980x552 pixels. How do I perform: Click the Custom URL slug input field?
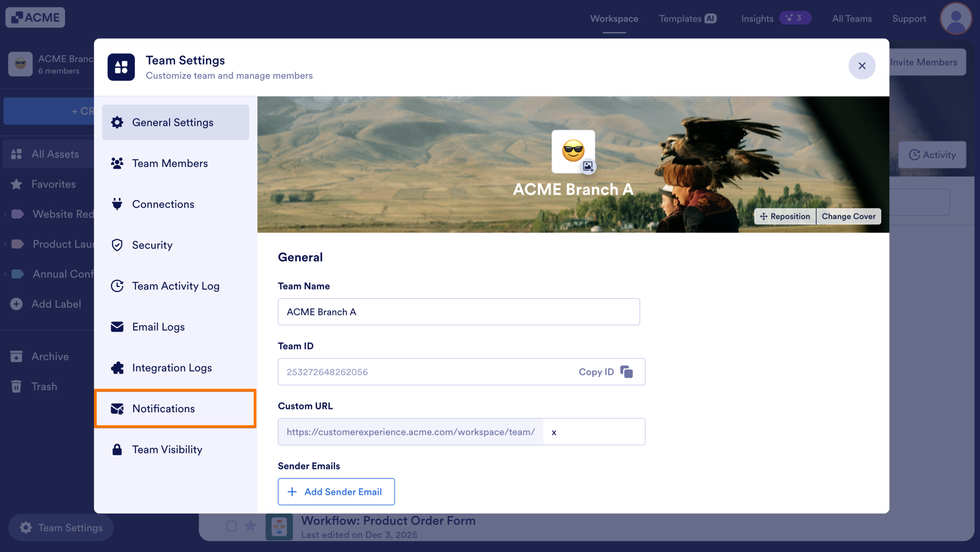[594, 432]
